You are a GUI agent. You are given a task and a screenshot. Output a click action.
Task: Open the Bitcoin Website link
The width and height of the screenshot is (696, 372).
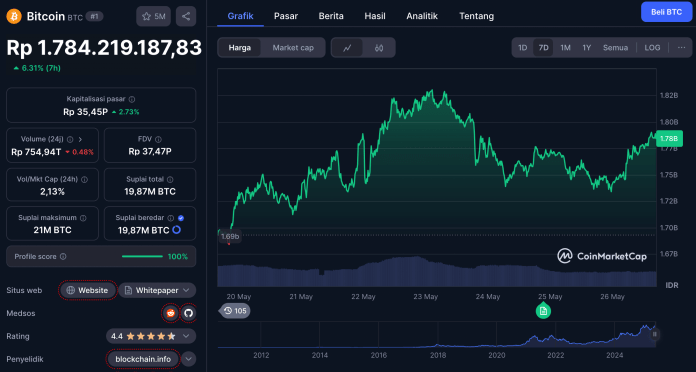[88, 290]
